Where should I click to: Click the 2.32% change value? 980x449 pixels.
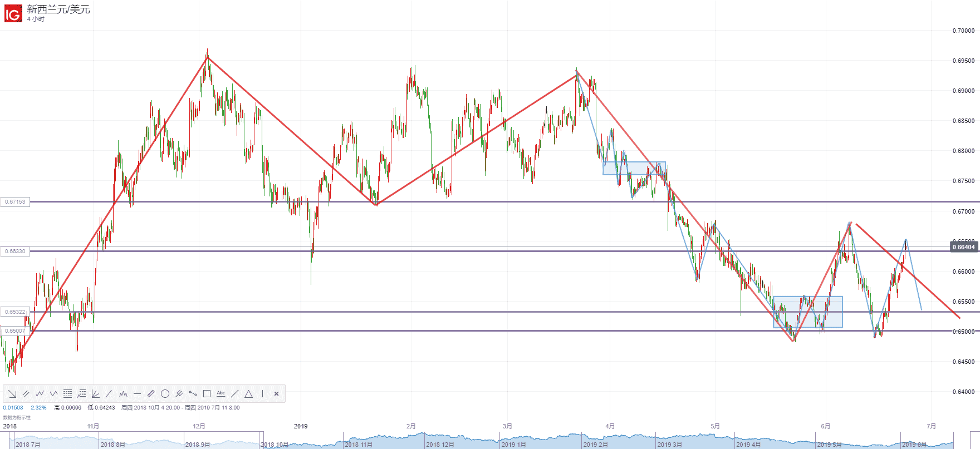click(38, 408)
